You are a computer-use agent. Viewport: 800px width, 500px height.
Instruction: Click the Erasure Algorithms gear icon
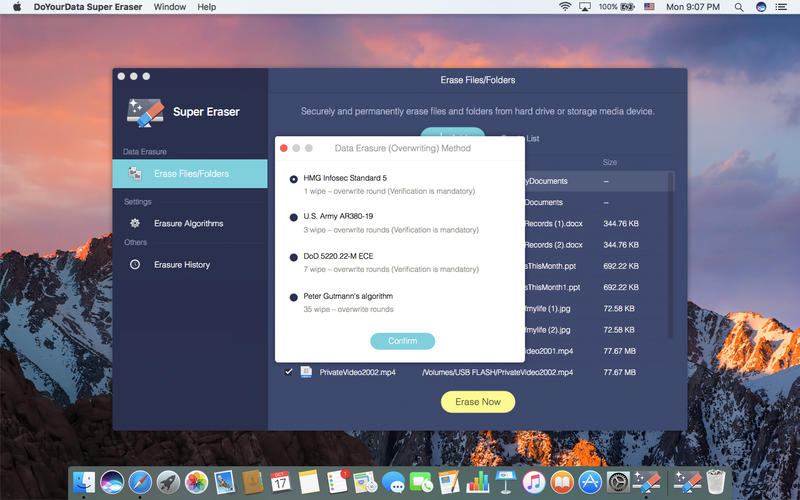pos(135,223)
